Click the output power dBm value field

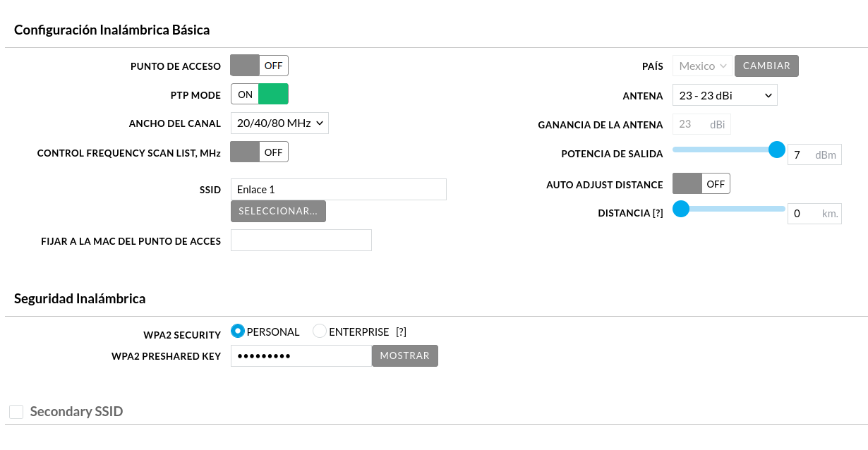[x=802, y=155]
